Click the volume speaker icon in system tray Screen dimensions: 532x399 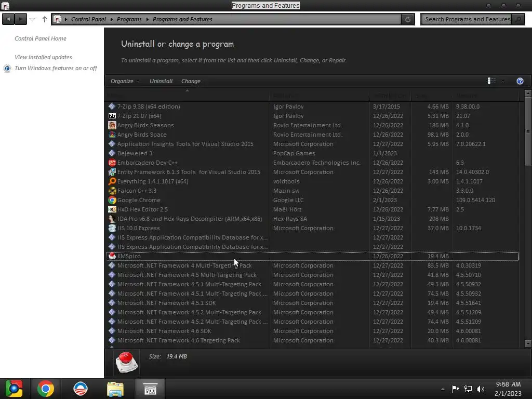point(481,389)
